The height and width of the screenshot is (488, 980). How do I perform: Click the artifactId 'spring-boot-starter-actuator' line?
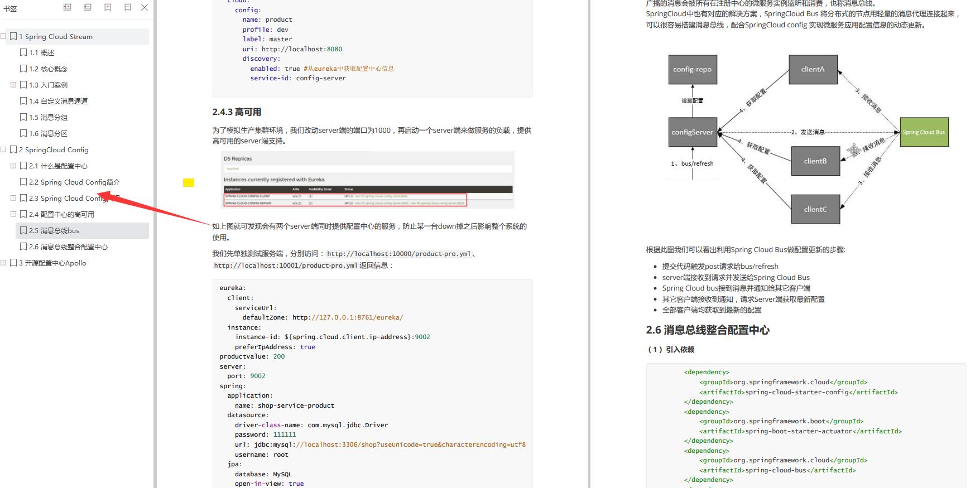click(800, 431)
